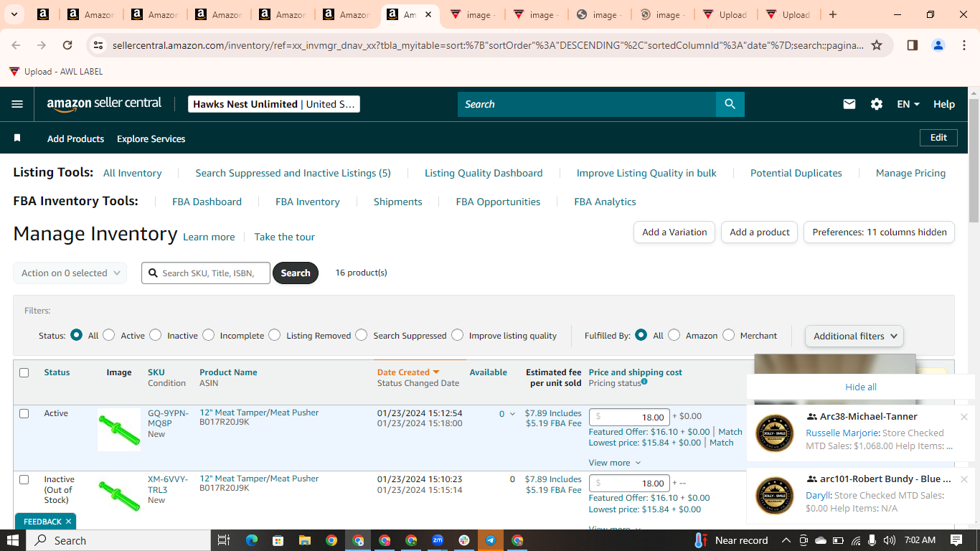
Task: Click the magnifier button in the top search bar
Action: tap(730, 104)
